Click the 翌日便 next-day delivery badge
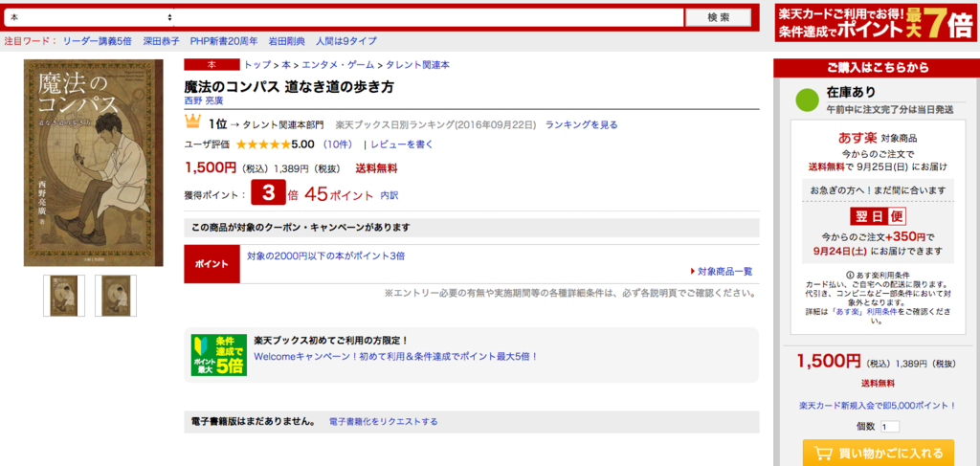The height and width of the screenshot is (466, 980). click(879, 217)
